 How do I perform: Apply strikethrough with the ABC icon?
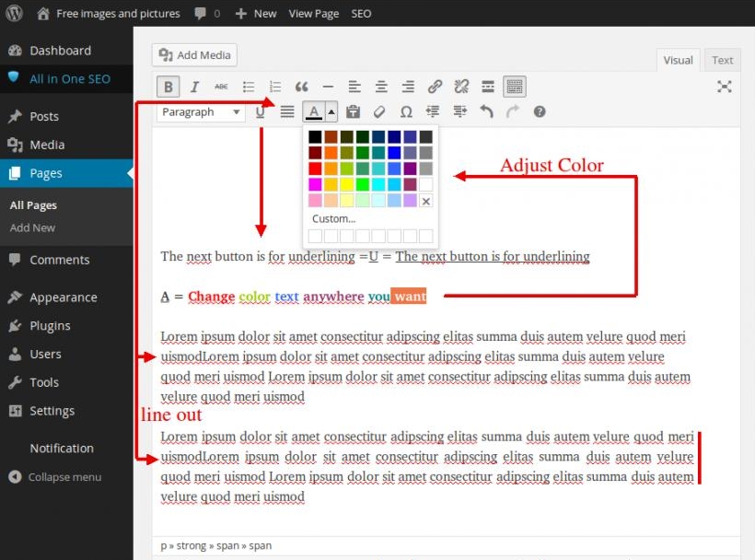coord(221,87)
